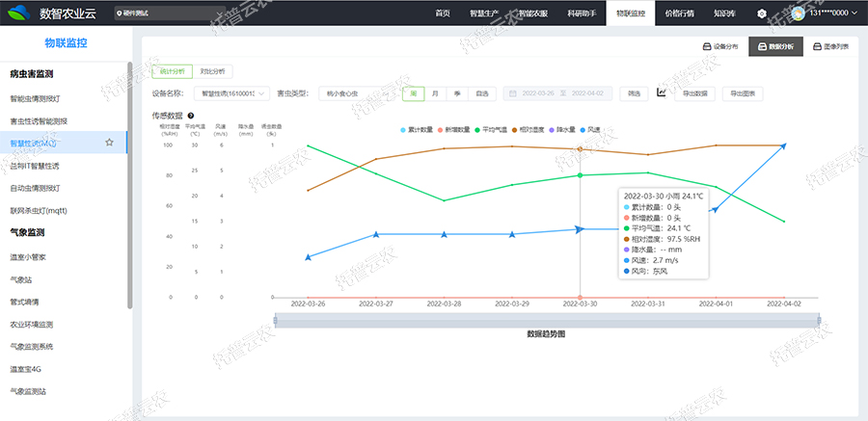Image resolution: width=868 pixels, height=421 pixels.
Task: Open the settings gear in the top bar
Action: [761, 13]
